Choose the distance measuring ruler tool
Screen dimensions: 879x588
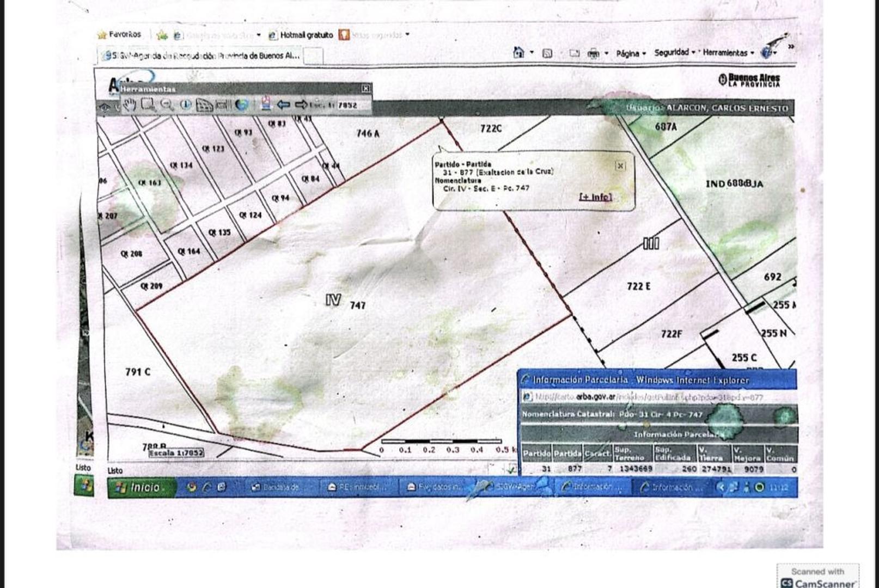coord(223,105)
